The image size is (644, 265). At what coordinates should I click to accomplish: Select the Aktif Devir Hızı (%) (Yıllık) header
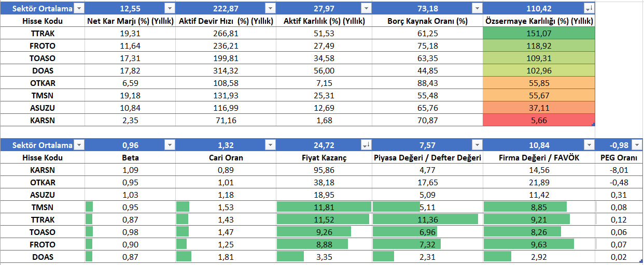(225, 21)
